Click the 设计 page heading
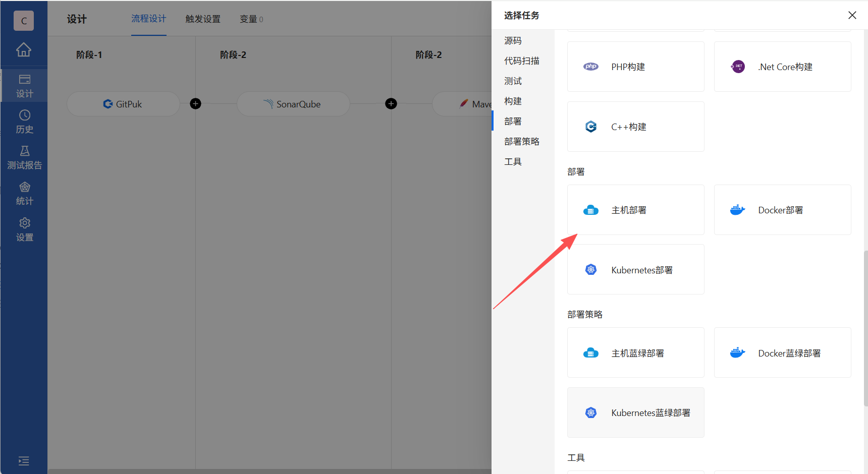 point(77,19)
